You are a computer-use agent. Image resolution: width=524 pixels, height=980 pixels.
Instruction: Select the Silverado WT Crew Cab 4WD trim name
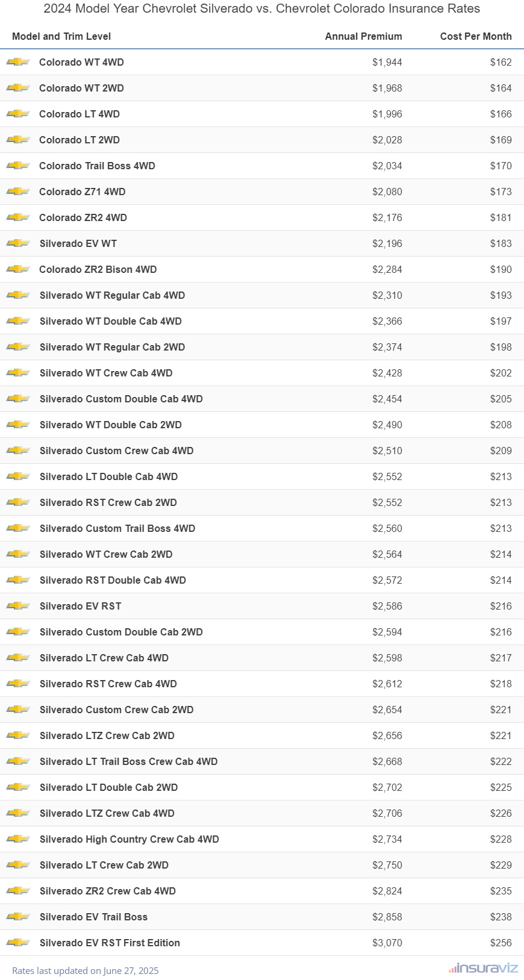click(x=106, y=373)
